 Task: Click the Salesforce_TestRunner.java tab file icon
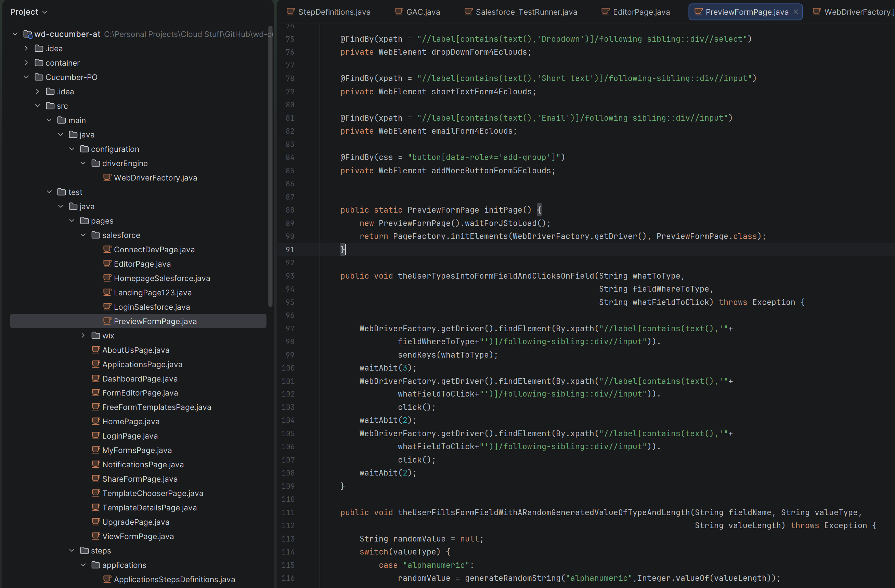(469, 12)
